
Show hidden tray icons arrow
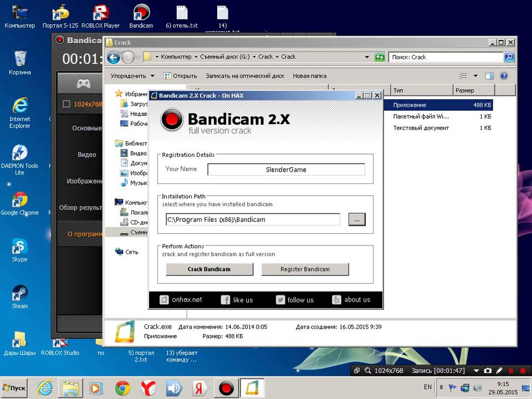441,387
